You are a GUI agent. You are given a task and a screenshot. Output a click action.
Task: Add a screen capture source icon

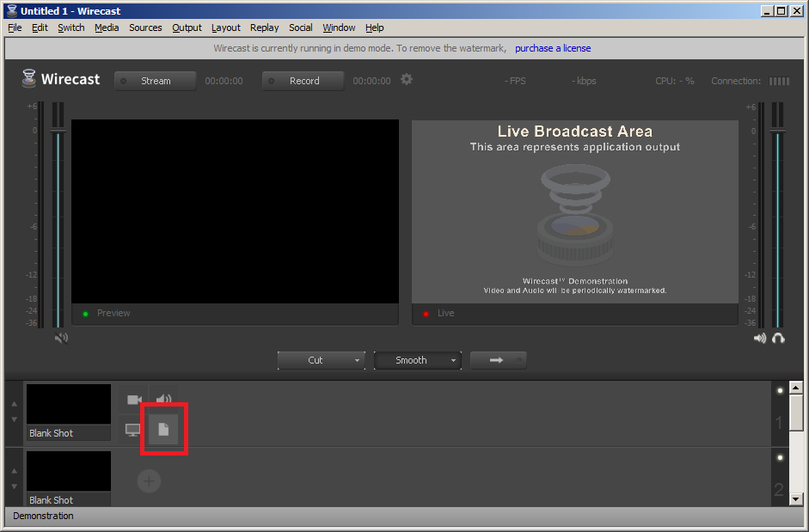click(132, 430)
